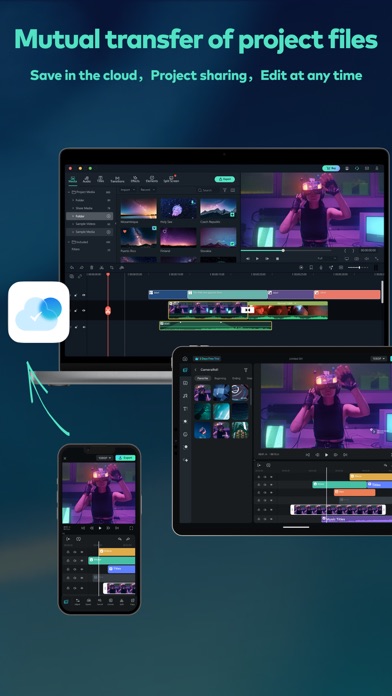This screenshot has width=392, height=696.
Task: Open the cloud sync app icon
Action: point(39,312)
